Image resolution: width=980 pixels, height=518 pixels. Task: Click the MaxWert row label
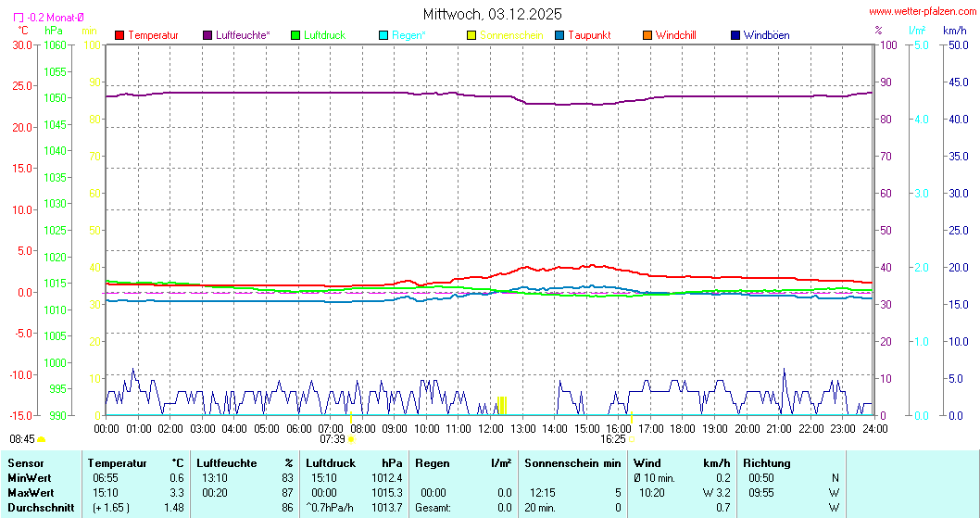pos(29,492)
